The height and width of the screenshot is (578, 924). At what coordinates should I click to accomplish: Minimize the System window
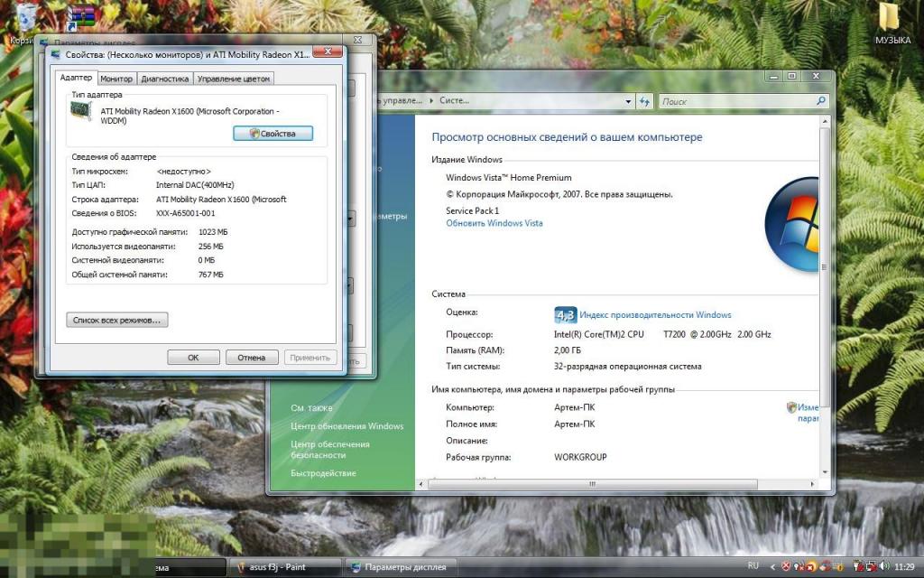point(774,76)
